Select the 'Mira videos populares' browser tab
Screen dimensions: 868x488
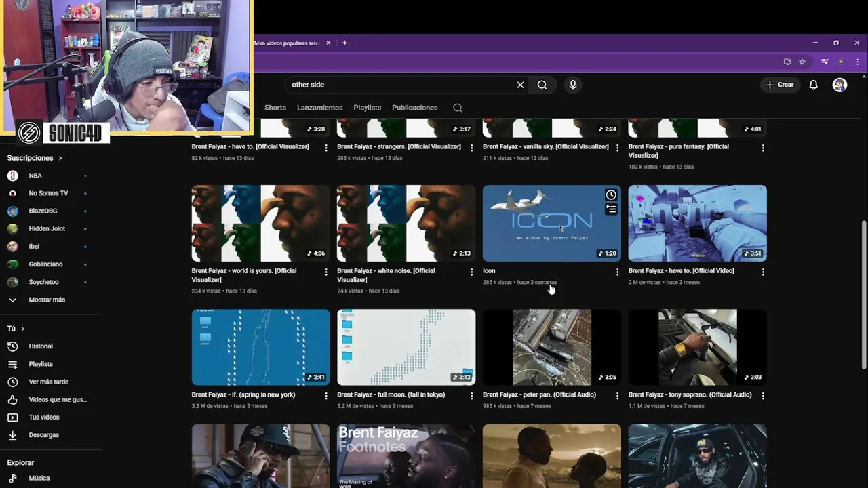(x=288, y=43)
